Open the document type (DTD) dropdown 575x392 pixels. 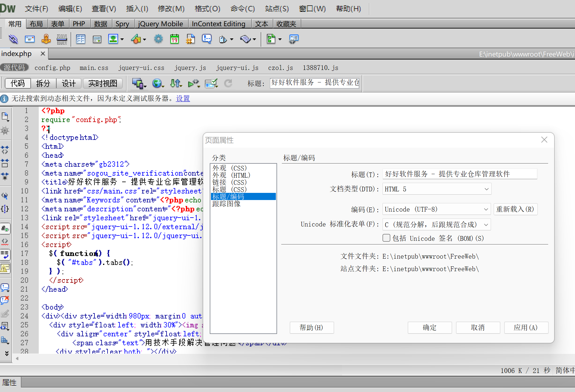point(437,189)
